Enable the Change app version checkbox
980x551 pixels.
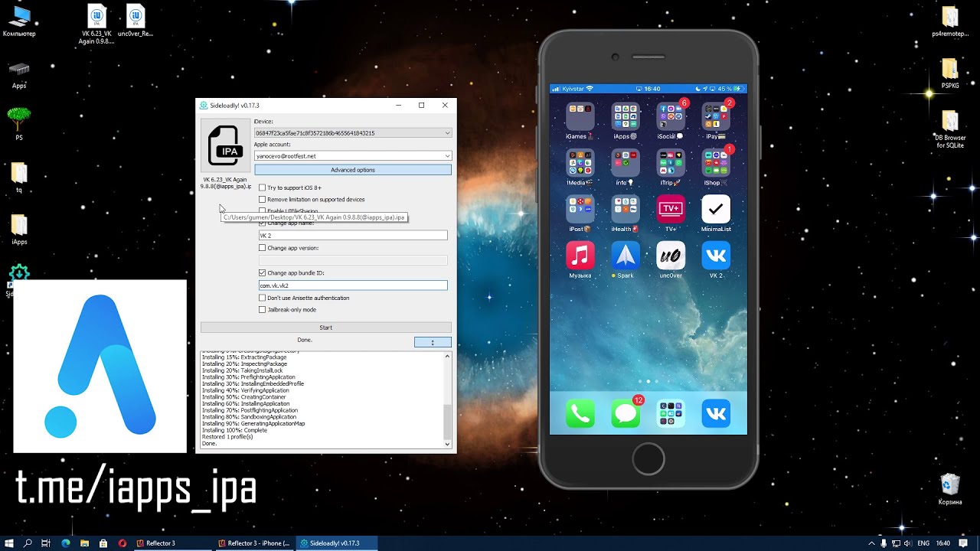click(x=262, y=248)
